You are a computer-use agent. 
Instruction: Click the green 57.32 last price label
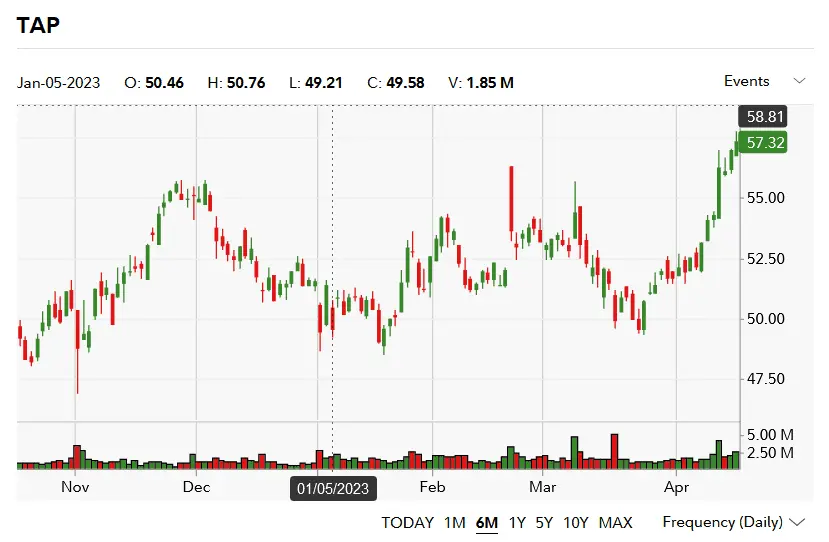tap(763, 142)
